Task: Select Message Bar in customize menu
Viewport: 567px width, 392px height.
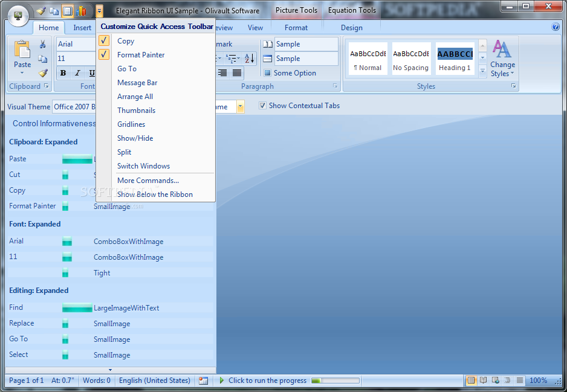Action: 137,83
